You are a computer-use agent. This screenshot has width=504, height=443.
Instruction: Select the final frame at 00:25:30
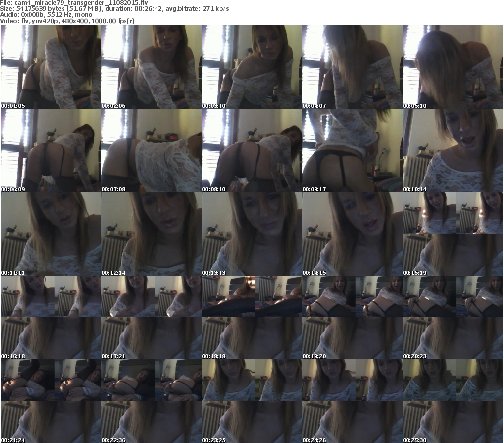[453, 401]
